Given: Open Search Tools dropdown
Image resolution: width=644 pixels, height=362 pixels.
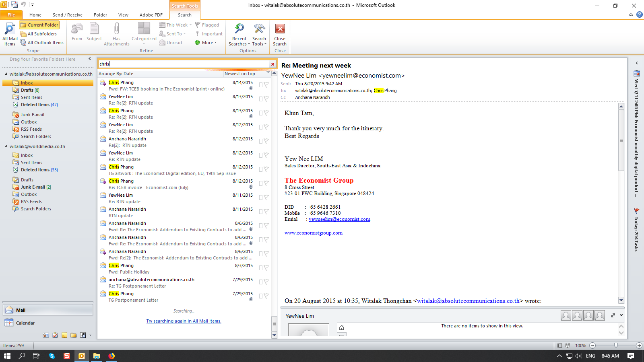Looking at the screenshot, I should pyautogui.click(x=259, y=35).
